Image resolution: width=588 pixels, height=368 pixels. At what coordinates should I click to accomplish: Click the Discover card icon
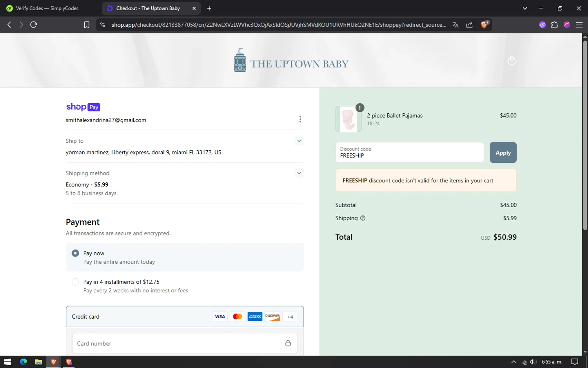point(272,317)
